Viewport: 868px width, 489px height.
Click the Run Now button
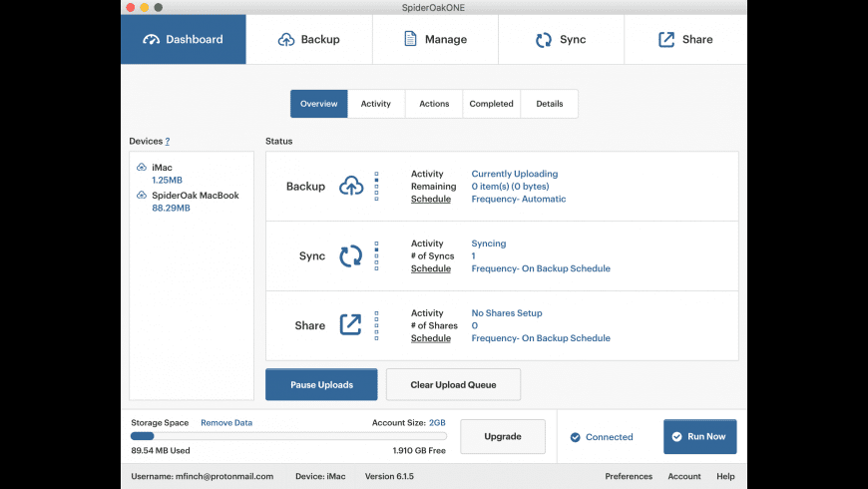(700, 436)
